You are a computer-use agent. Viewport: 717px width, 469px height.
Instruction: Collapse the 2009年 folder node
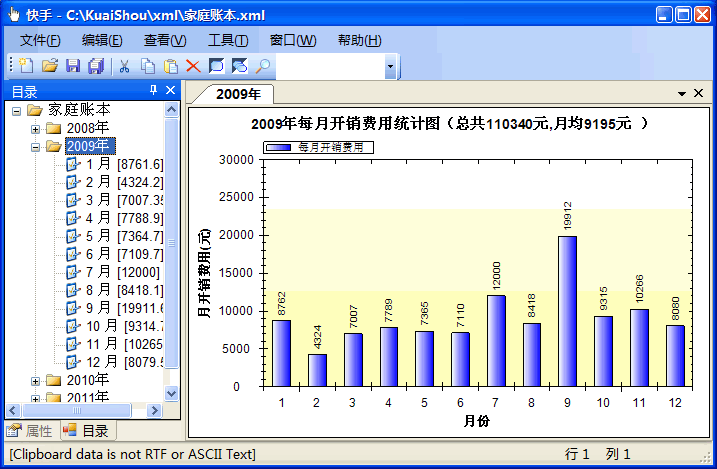[36, 146]
